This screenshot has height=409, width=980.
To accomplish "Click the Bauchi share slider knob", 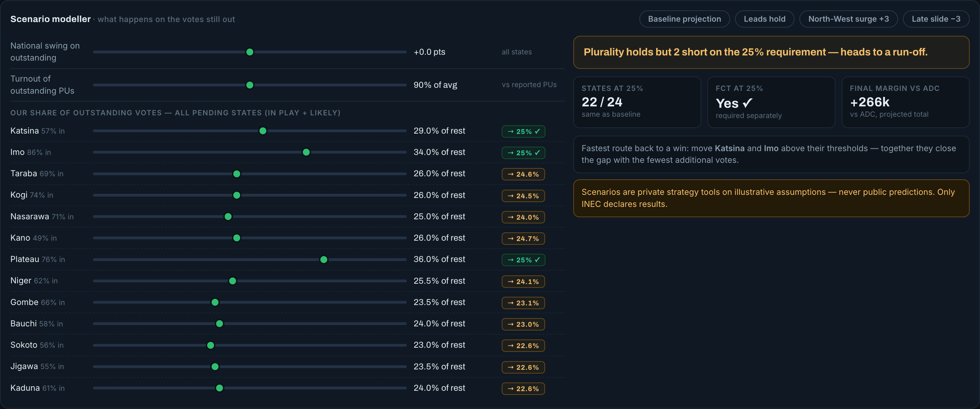I will pos(219,324).
